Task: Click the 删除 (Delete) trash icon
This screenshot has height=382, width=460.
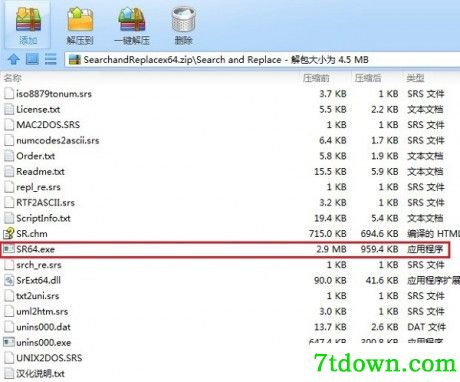Action: click(x=183, y=26)
